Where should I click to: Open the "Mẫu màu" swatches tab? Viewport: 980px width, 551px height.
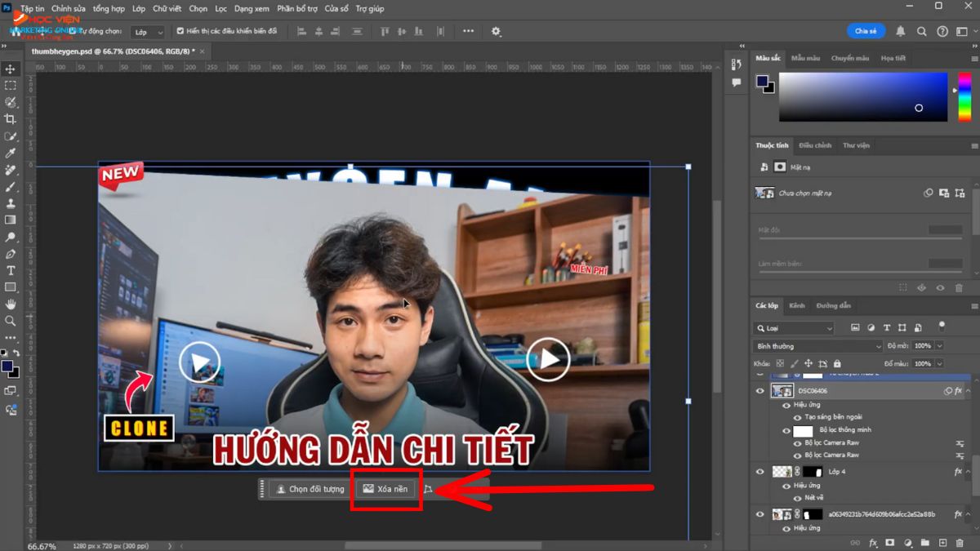805,58
